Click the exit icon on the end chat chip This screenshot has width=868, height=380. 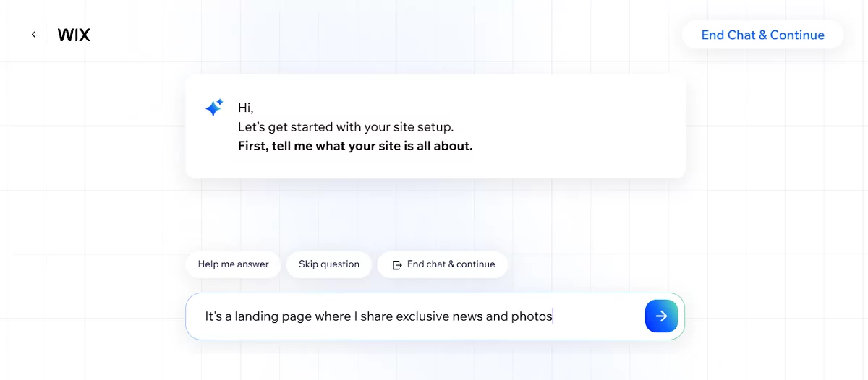[397, 264]
